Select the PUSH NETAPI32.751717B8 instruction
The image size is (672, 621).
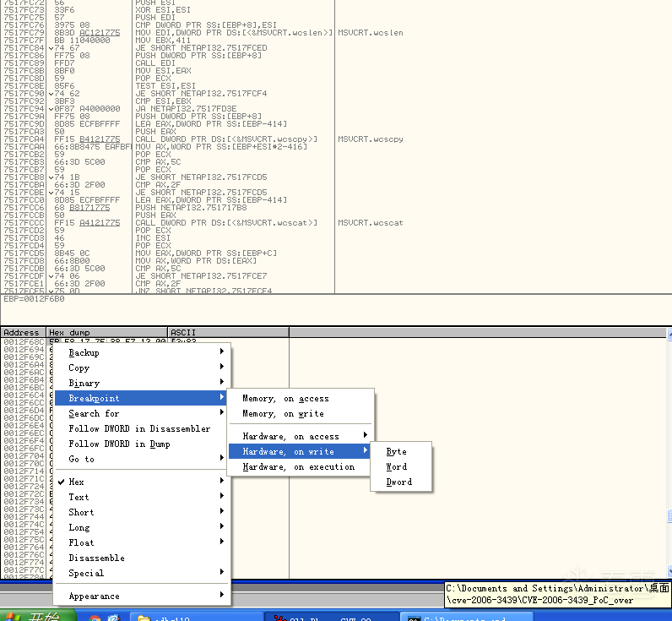point(191,208)
